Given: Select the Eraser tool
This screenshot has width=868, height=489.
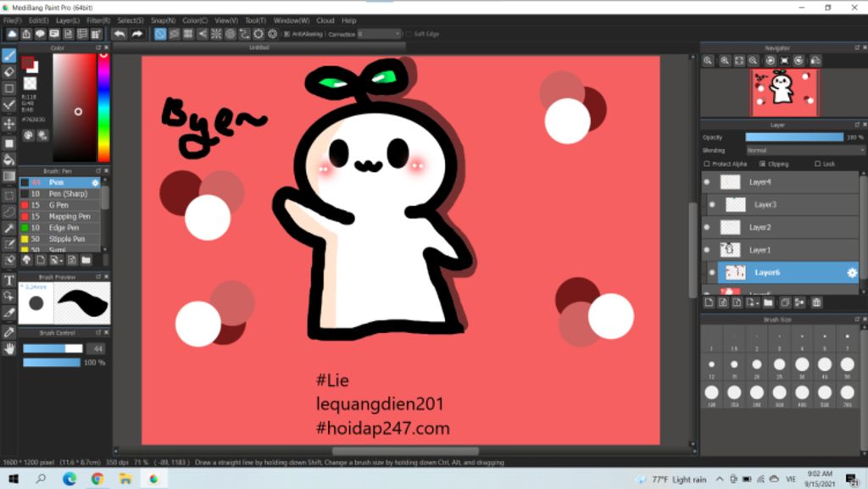Looking at the screenshot, I should (x=8, y=72).
